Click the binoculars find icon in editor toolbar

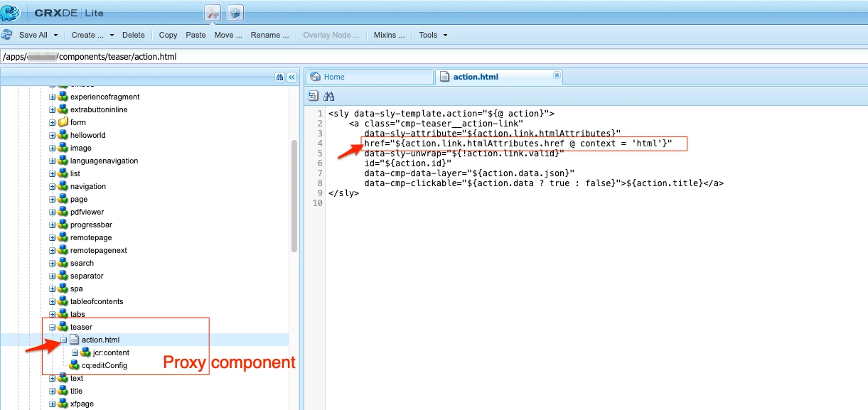328,97
